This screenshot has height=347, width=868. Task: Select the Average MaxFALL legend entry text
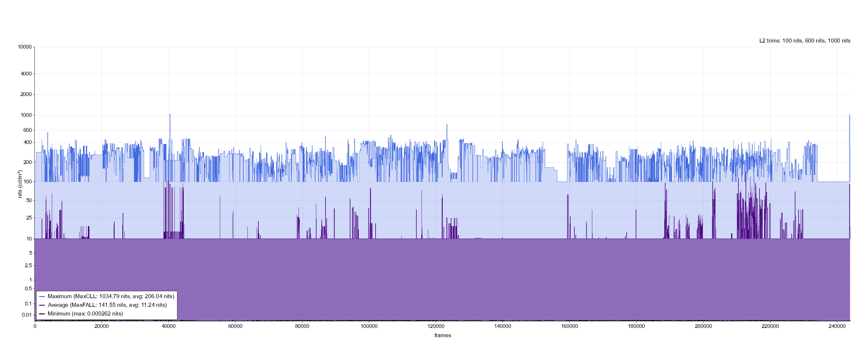tap(107, 305)
